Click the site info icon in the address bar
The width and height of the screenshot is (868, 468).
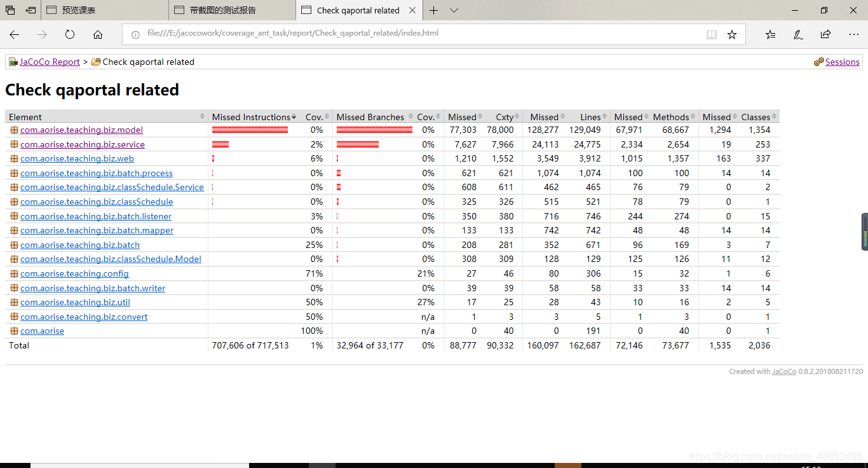click(135, 34)
